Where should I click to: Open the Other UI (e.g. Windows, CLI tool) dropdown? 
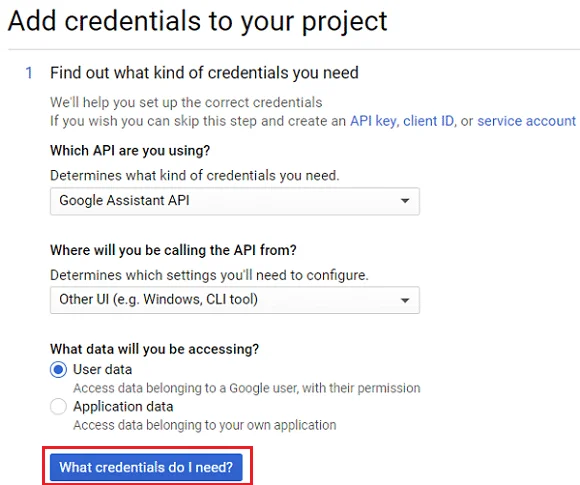tap(235, 300)
